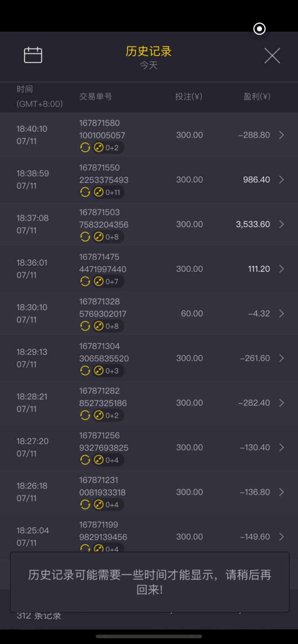This screenshot has width=298, height=644.
Task: Open details arrow next to 111.20 profit
Action: 282,269
